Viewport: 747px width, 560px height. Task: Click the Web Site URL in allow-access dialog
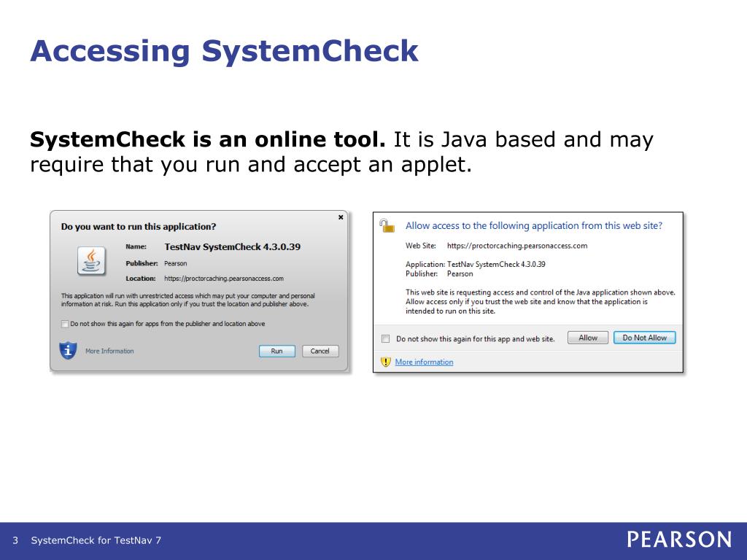pyautogui.click(x=517, y=246)
